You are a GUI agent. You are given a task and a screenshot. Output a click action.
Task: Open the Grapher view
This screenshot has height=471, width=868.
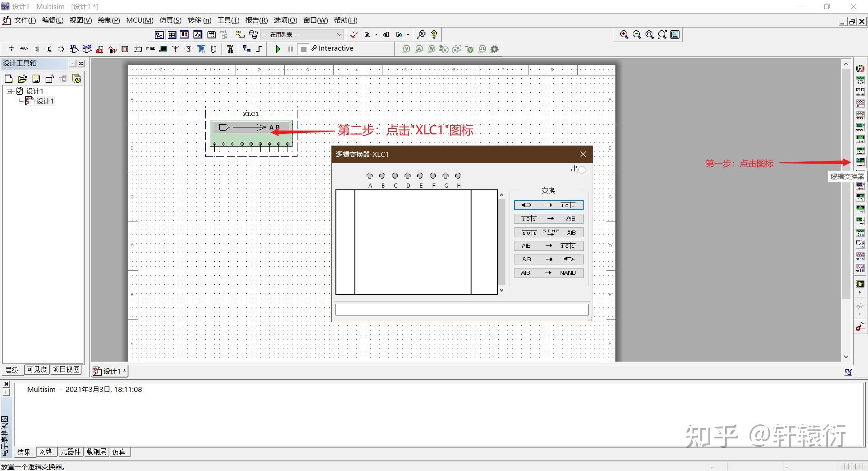198,34
